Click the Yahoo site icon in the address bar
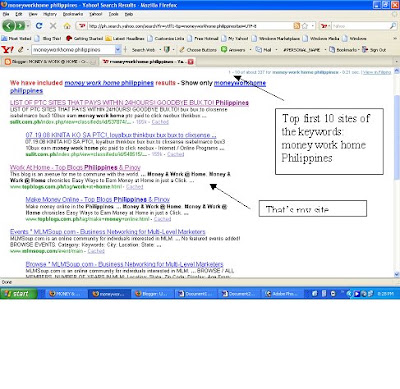400x389 pixels. click(82, 26)
